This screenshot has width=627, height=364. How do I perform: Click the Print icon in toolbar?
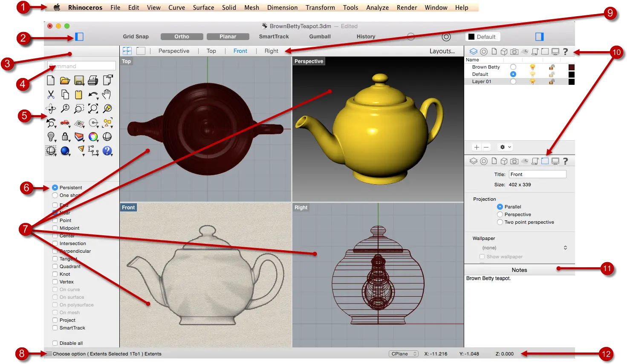(x=93, y=80)
